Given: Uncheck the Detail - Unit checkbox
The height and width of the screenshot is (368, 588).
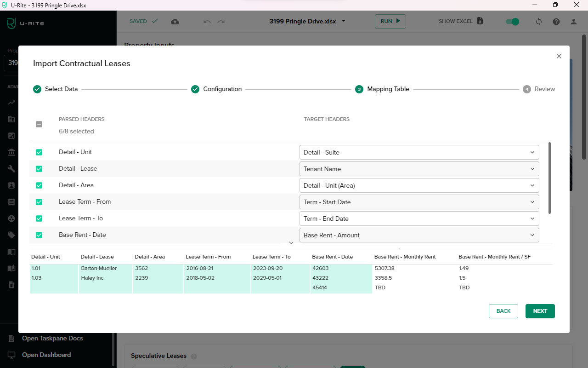Looking at the screenshot, I should [x=39, y=152].
